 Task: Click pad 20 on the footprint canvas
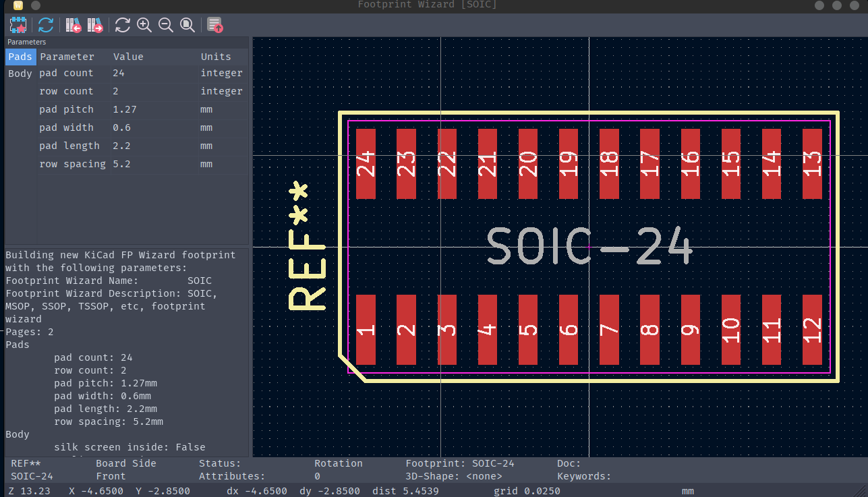[x=528, y=164]
